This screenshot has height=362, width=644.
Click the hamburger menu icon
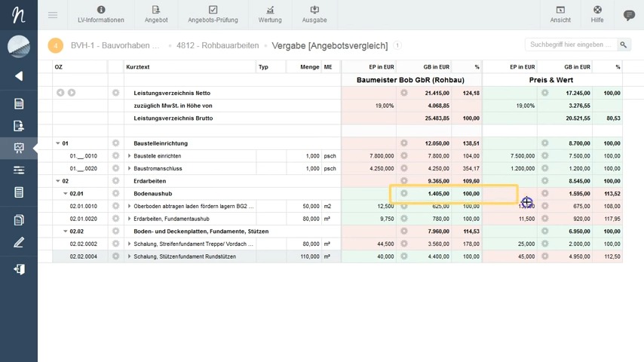tap(53, 15)
